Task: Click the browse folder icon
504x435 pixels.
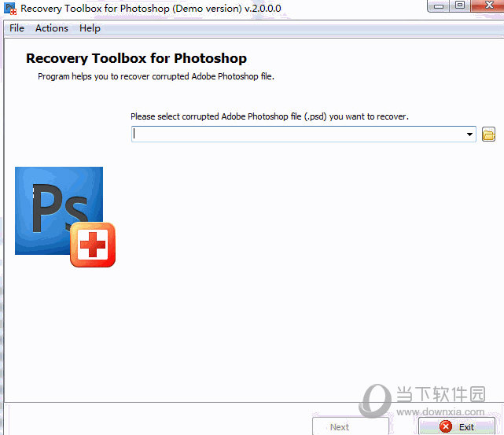Action: point(488,134)
